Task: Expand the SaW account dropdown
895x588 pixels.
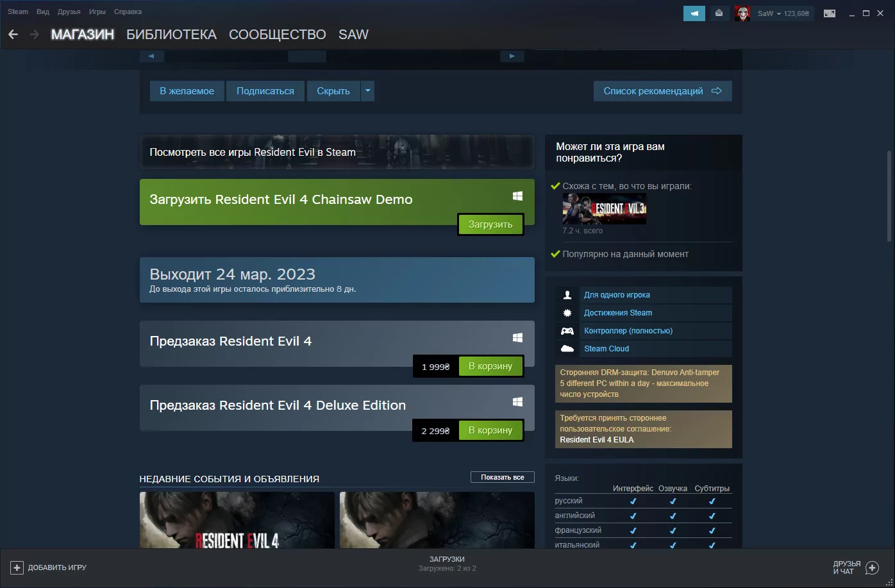Action: pos(778,13)
